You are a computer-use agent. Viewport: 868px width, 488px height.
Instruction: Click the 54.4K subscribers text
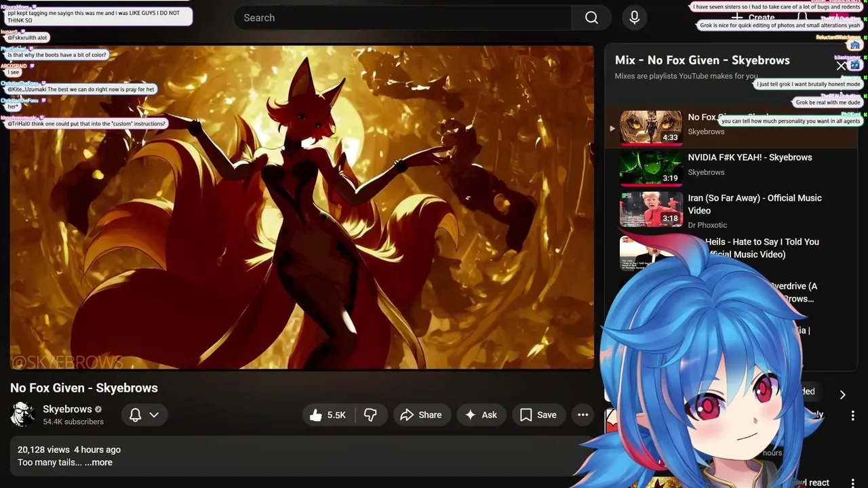pos(73,422)
